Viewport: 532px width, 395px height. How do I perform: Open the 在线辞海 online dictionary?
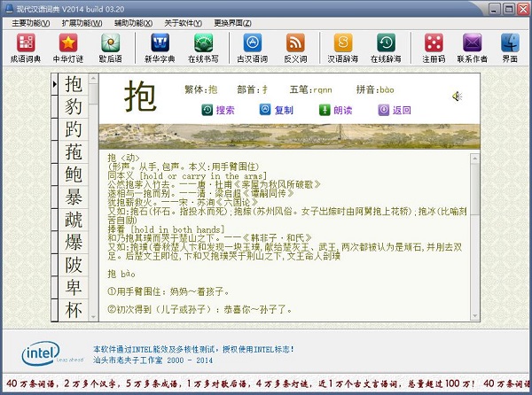[x=386, y=47]
